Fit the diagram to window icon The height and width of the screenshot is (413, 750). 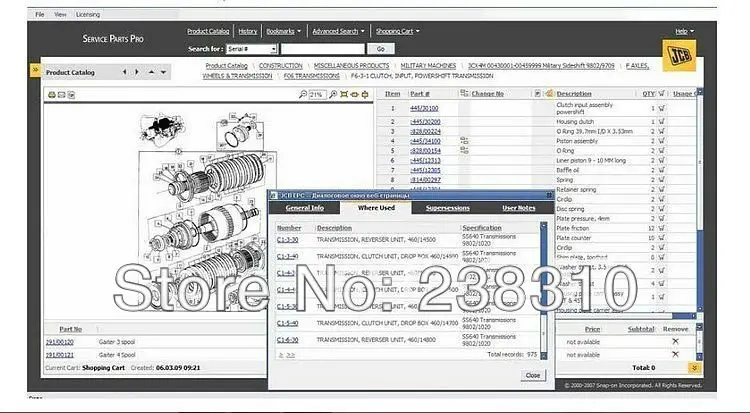[x=344, y=94]
